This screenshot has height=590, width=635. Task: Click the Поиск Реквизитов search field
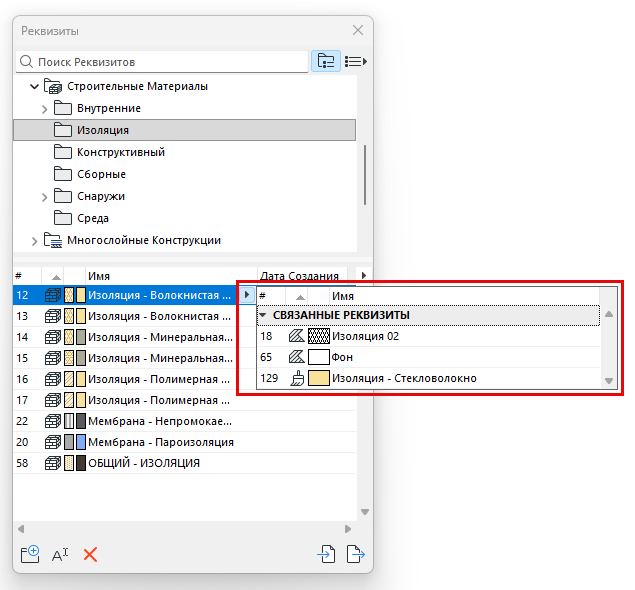162,62
